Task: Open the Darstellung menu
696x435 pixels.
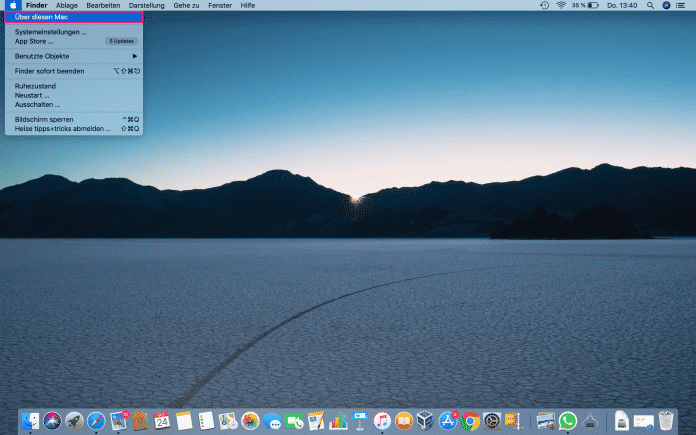Action: click(147, 5)
